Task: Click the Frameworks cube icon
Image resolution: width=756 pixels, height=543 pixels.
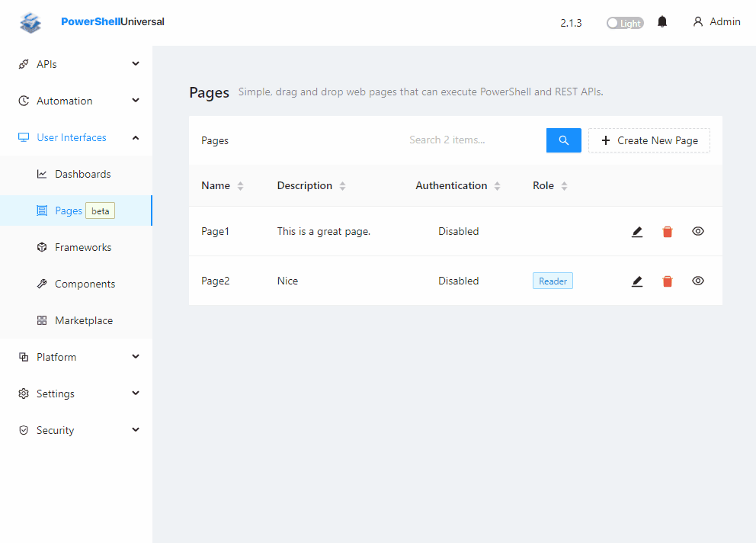Action: pos(42,247)
